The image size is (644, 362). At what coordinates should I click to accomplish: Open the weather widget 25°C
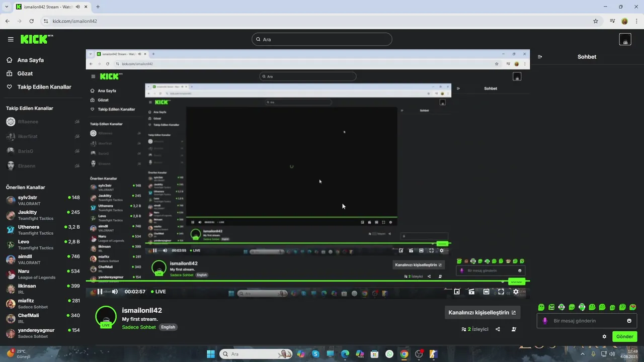(19, 354)
